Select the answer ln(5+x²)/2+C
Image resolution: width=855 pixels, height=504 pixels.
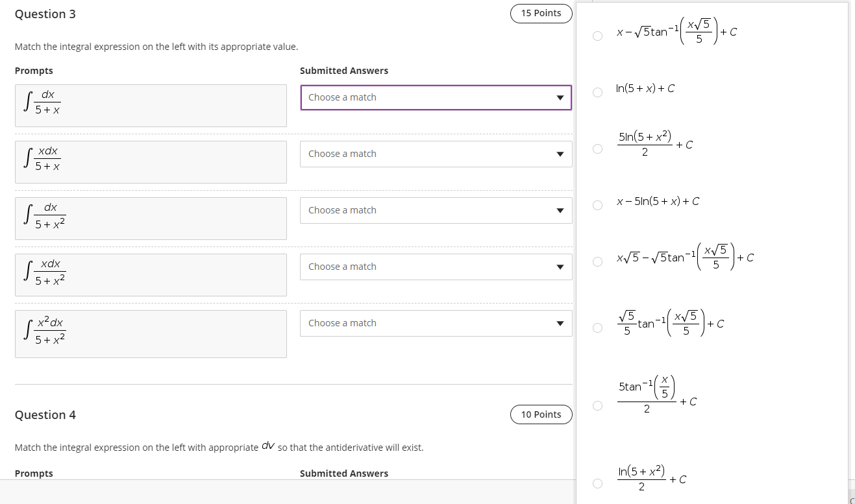pyautogui.click(x=597, y=483)
